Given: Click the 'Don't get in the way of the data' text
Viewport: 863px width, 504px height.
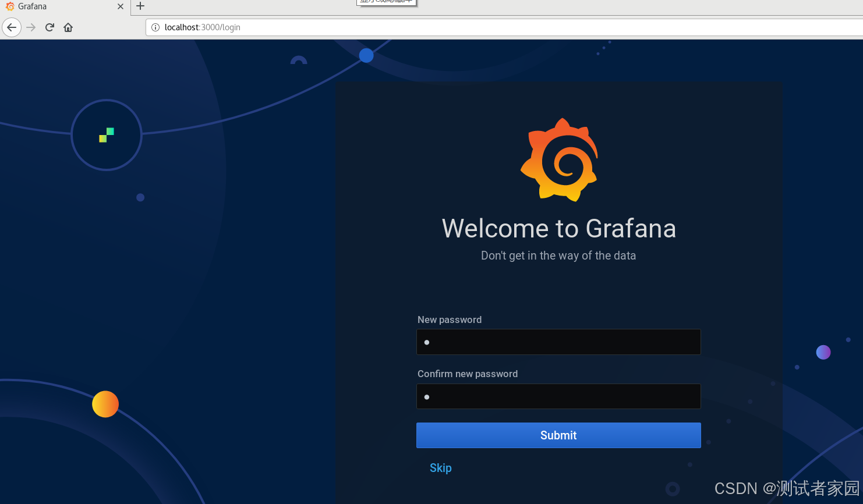Looking at the screenshot, I should (558, 255).
